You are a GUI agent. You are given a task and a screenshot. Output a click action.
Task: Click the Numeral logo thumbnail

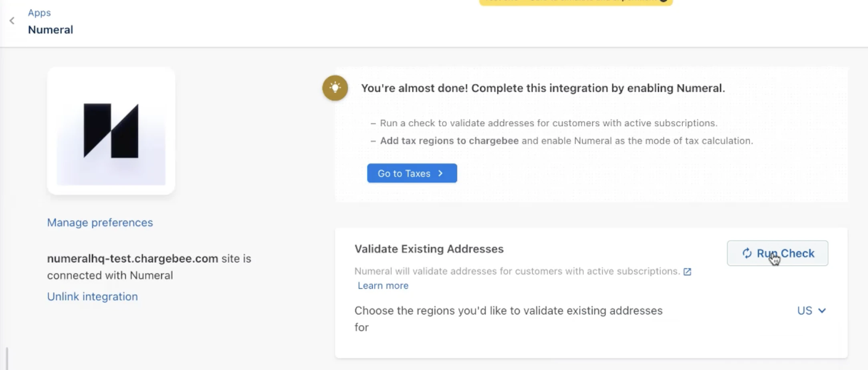(111, 131)
